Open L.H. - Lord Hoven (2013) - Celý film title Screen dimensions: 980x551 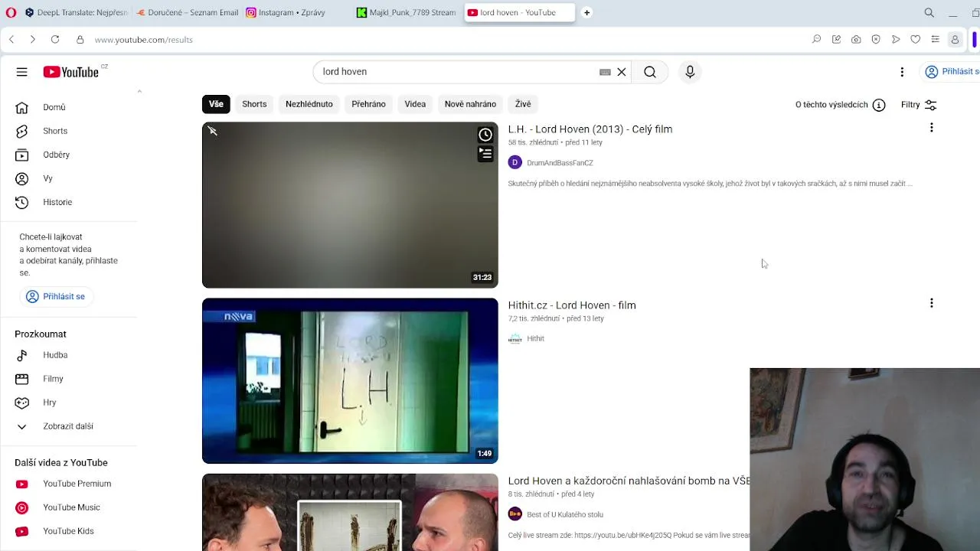click(590, 129)
